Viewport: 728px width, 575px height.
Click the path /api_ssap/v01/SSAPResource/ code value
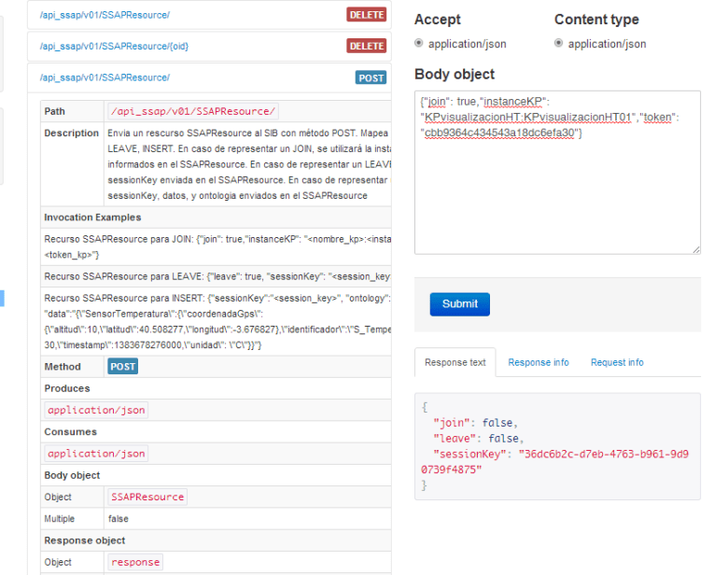[193, 111]
